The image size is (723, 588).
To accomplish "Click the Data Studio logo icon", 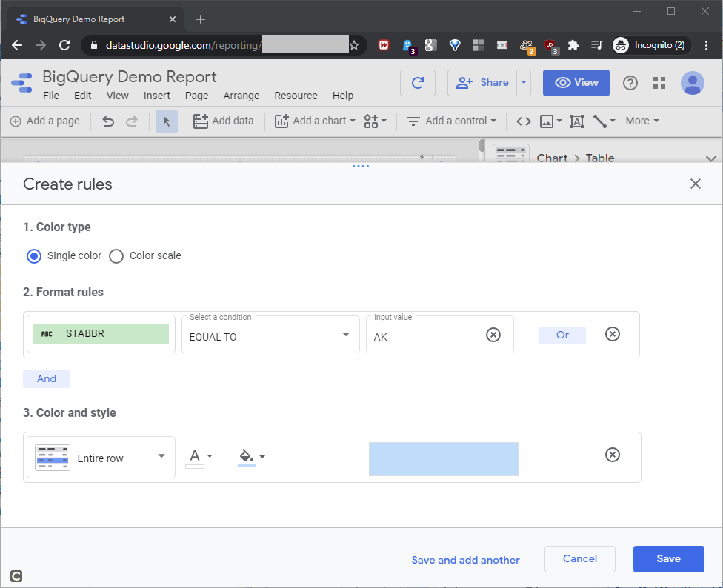I will [x=21, y=83].
